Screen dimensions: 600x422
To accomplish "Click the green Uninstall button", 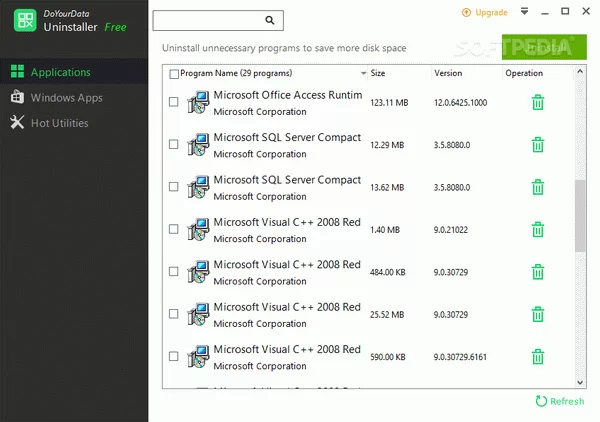I will pyautogui.click(x=544, y=47).
